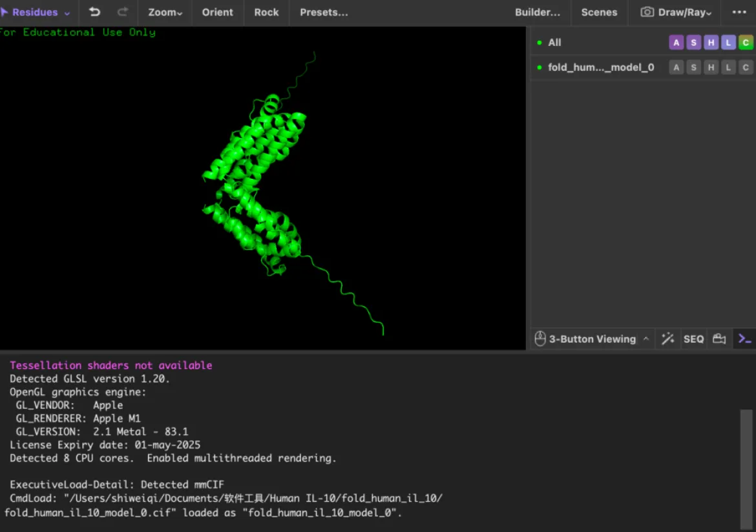Screen dimensions: 756x532
Task: Open the movie camera timeline icon
Action: (719, 339)
